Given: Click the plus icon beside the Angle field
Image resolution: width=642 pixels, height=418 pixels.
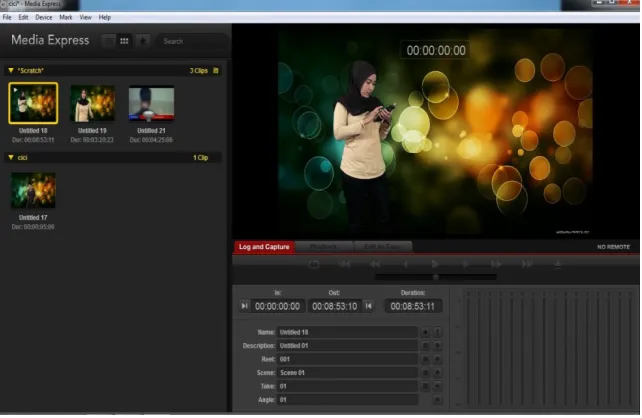Looking at the screenshot, I should click(x=438, y=401).
